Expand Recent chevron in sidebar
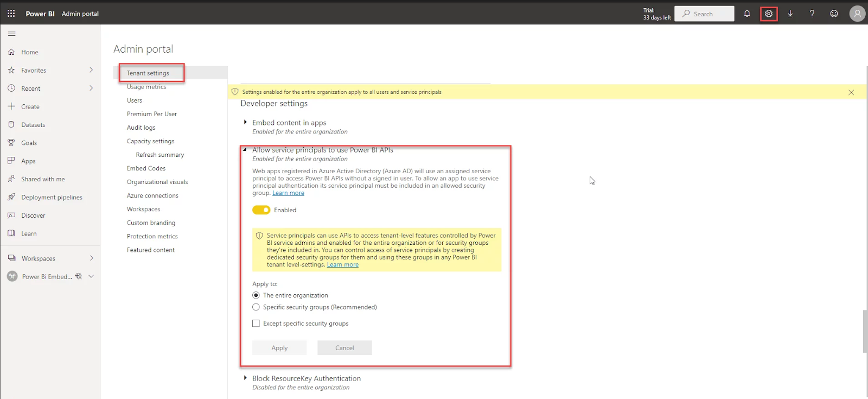 click(x=91, y=88)
